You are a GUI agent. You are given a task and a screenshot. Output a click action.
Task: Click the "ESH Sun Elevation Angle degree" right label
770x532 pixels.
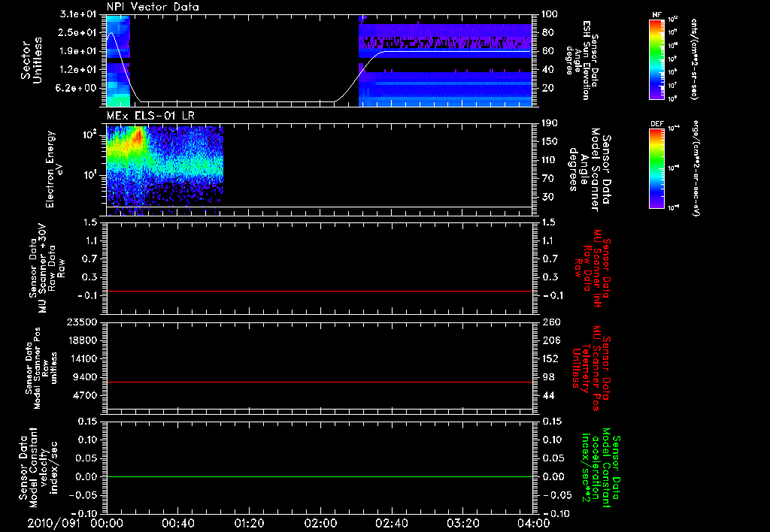[582, 60]
